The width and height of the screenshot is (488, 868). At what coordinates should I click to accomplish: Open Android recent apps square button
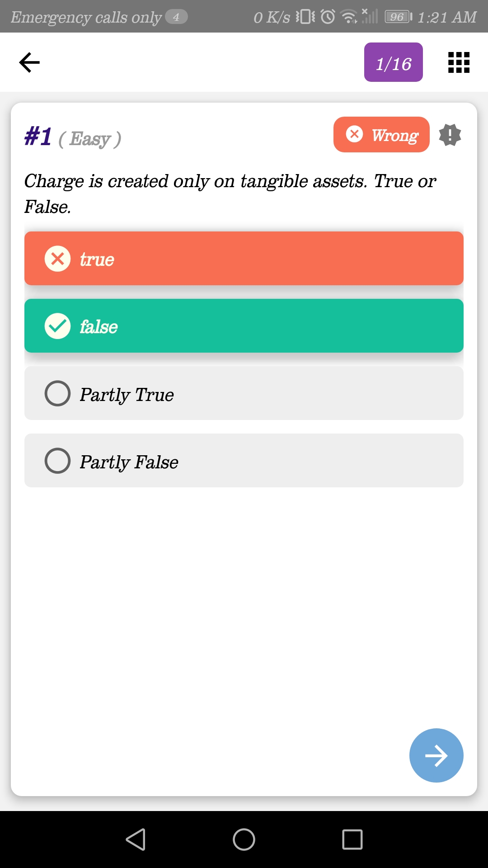pos(352,840)
